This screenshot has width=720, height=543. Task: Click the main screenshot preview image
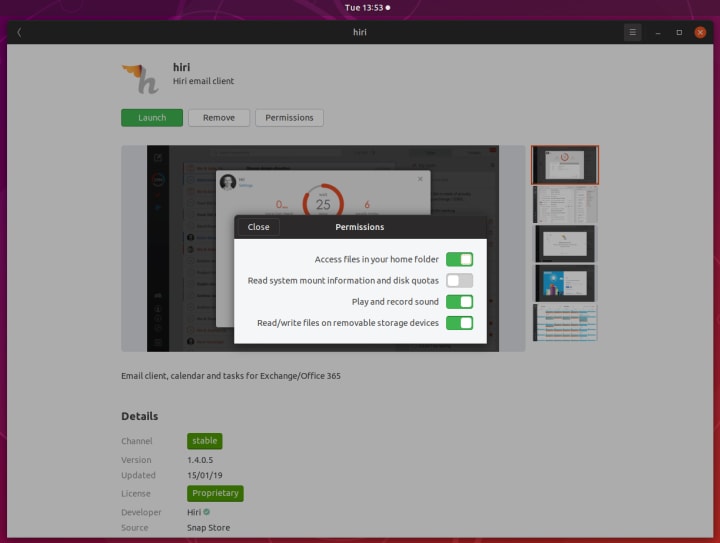point(323,248)
